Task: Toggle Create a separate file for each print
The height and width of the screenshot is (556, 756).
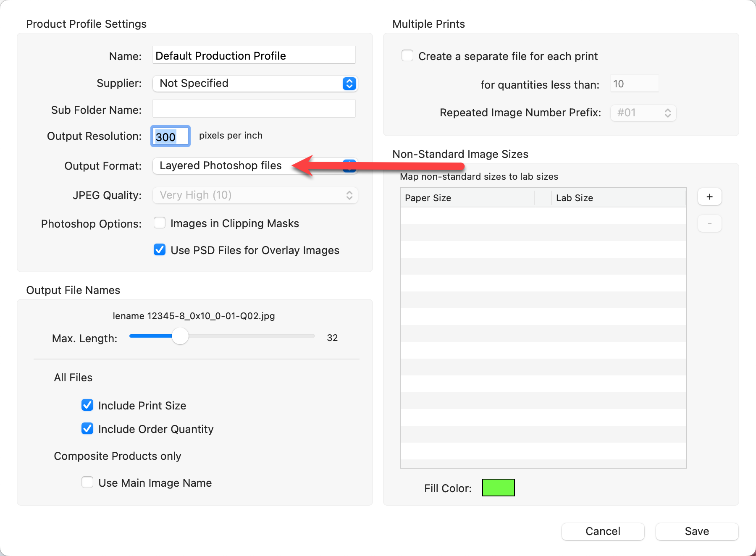Action: tap(407, 56)
